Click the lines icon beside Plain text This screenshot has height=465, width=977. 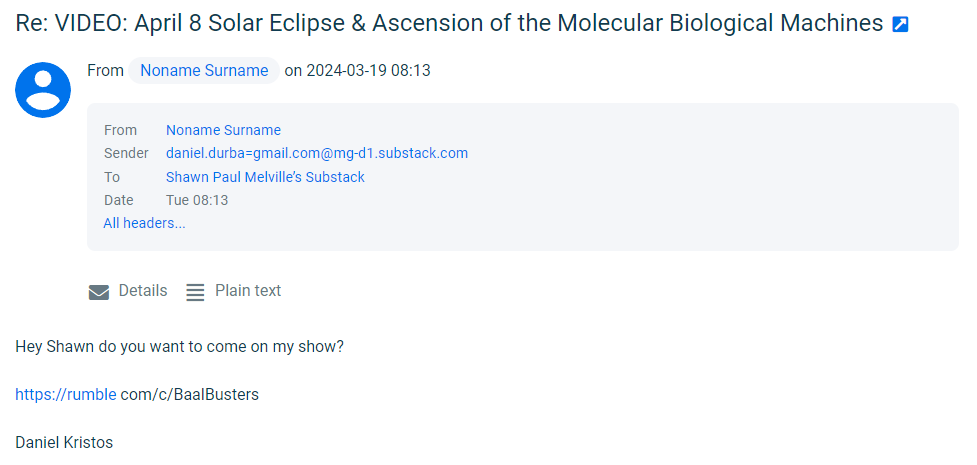(x=196, y=292)
